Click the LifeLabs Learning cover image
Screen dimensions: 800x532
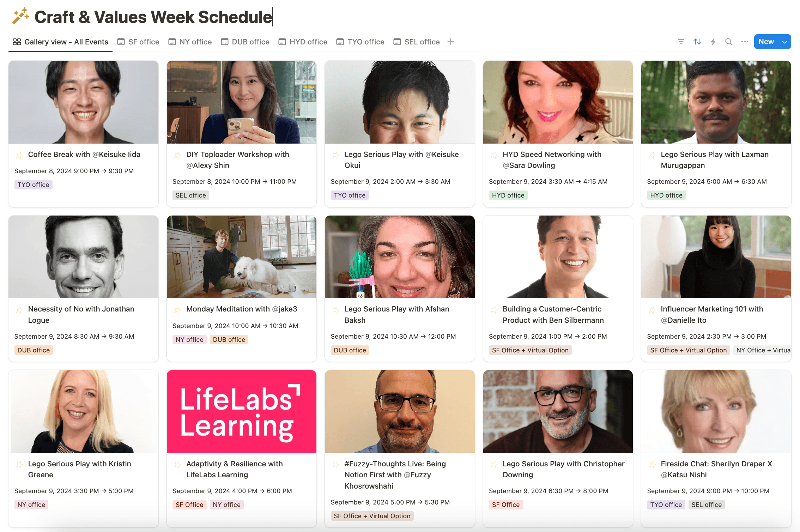pos(242,411)
